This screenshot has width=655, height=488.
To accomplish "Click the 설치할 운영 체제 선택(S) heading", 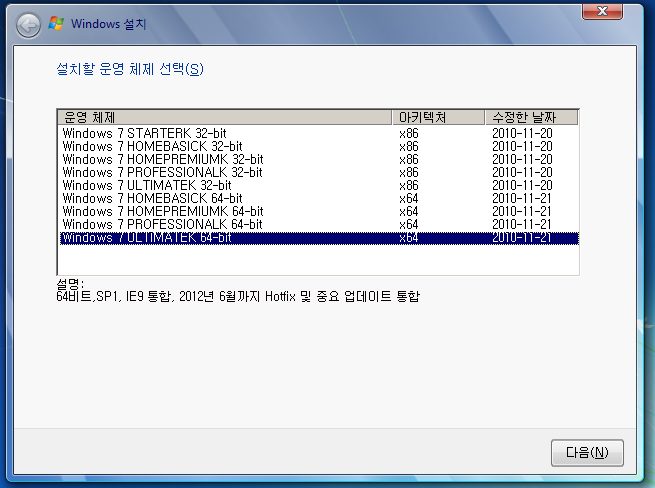I will [130, 69].
